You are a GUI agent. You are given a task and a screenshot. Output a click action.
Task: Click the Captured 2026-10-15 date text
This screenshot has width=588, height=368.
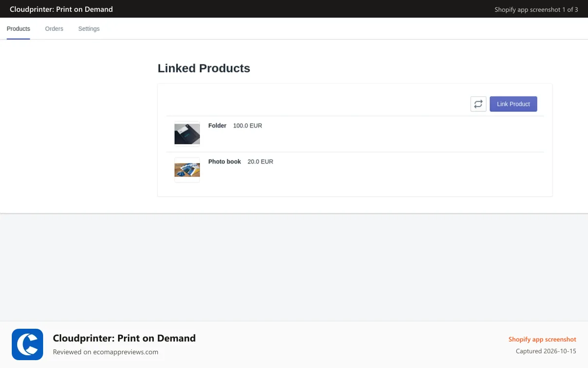coord(546,351)
